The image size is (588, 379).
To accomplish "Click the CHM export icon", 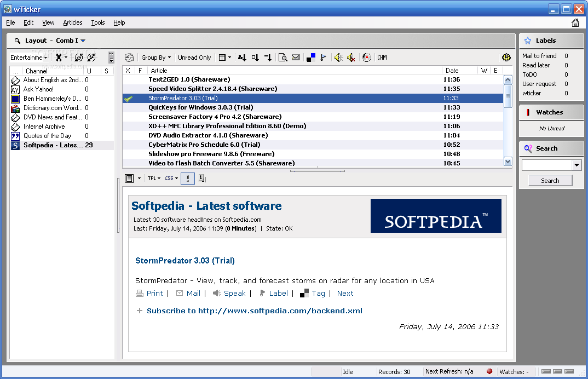I will pos(382,58).
